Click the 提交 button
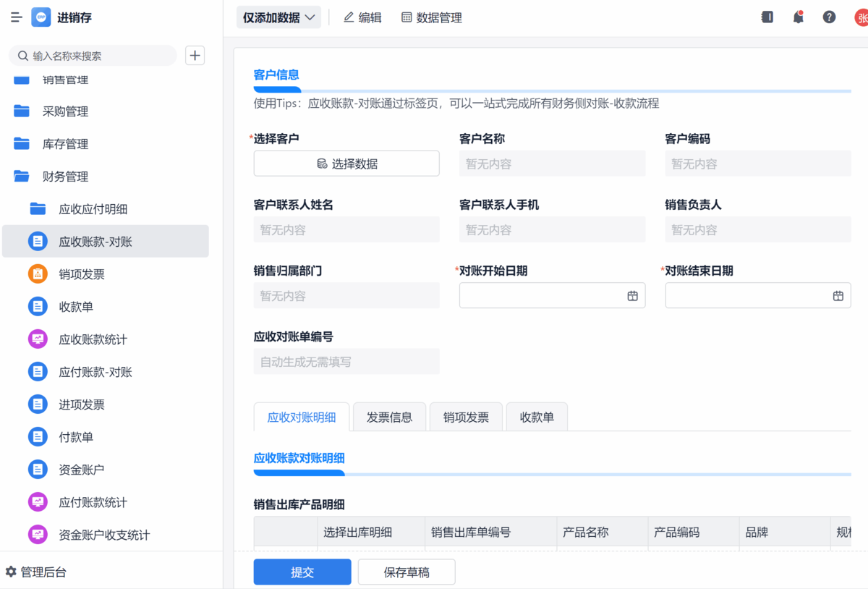Image resolution: width=868 pixels, height=589 pixels. pyautogui.click(x=302, y=572)
